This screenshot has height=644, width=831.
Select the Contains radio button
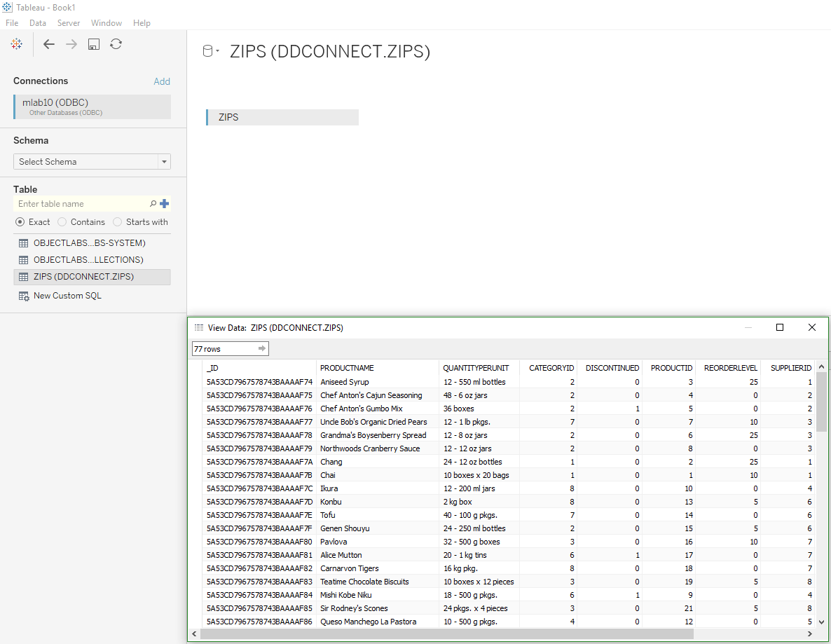(x=62, y=222)
